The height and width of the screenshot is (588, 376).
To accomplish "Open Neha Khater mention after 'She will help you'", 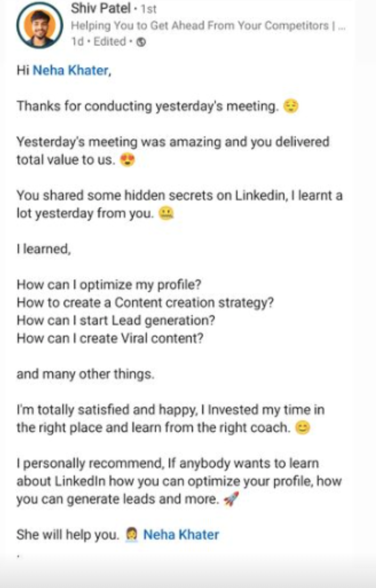I will 181,535.
